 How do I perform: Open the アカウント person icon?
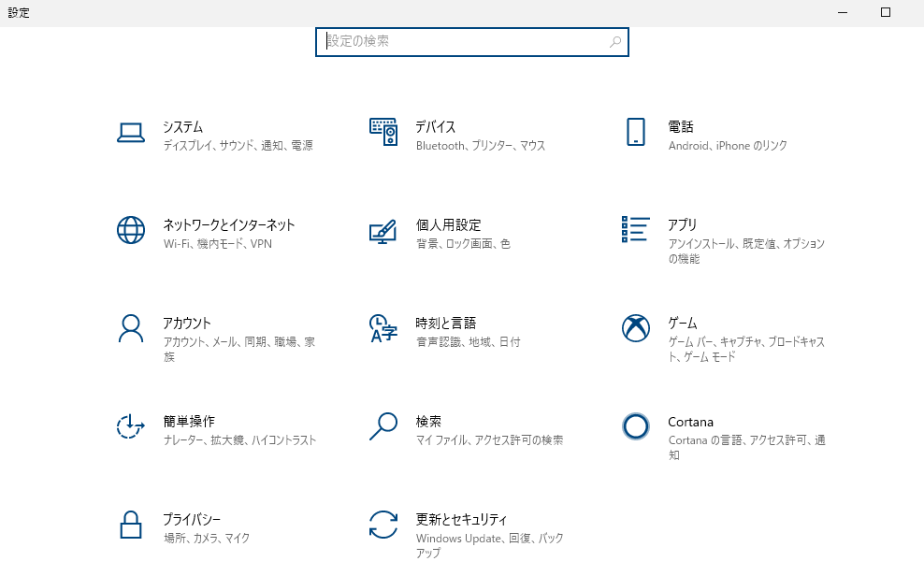(x=131, y=328)
